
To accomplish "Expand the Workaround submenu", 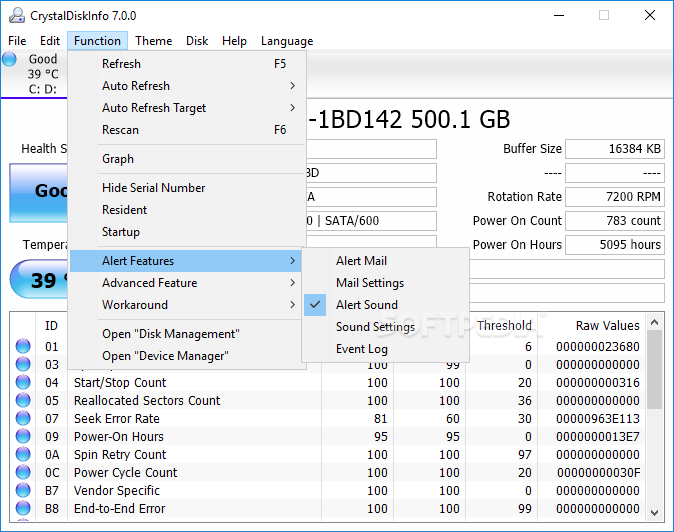I will tap(187, 305).
